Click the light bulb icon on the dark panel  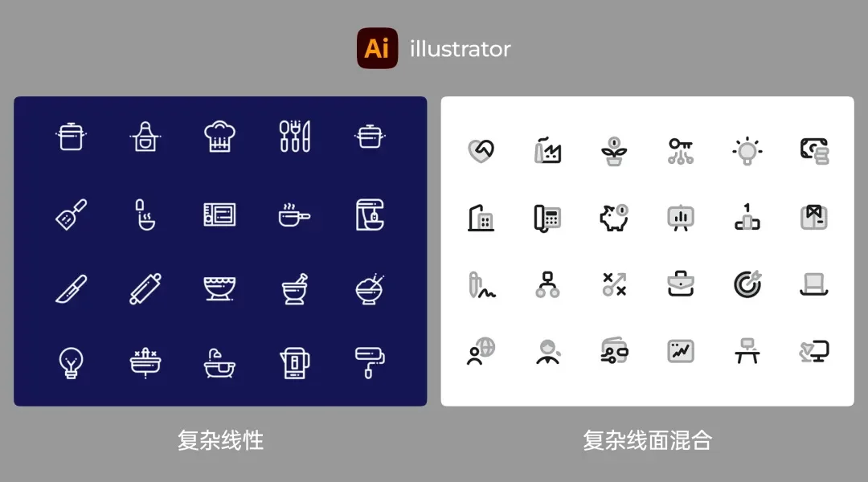[x=70, y=363]
